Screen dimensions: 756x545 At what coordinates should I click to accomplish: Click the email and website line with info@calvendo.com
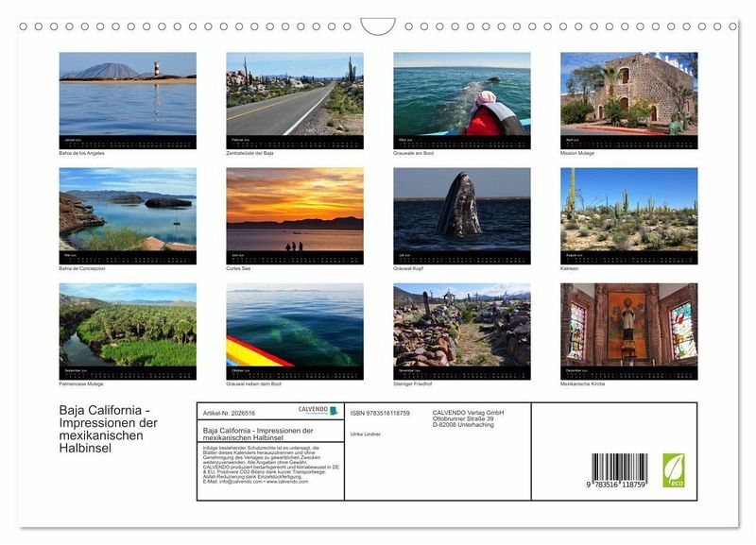(x=255, y=482)
